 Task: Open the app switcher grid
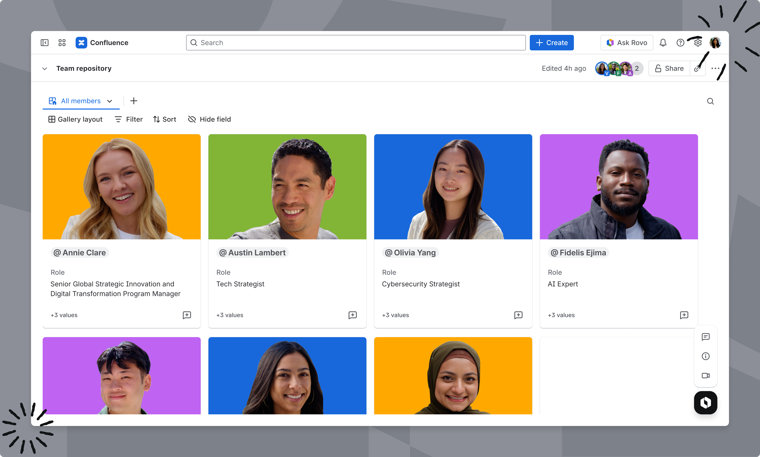pos(62,43)
